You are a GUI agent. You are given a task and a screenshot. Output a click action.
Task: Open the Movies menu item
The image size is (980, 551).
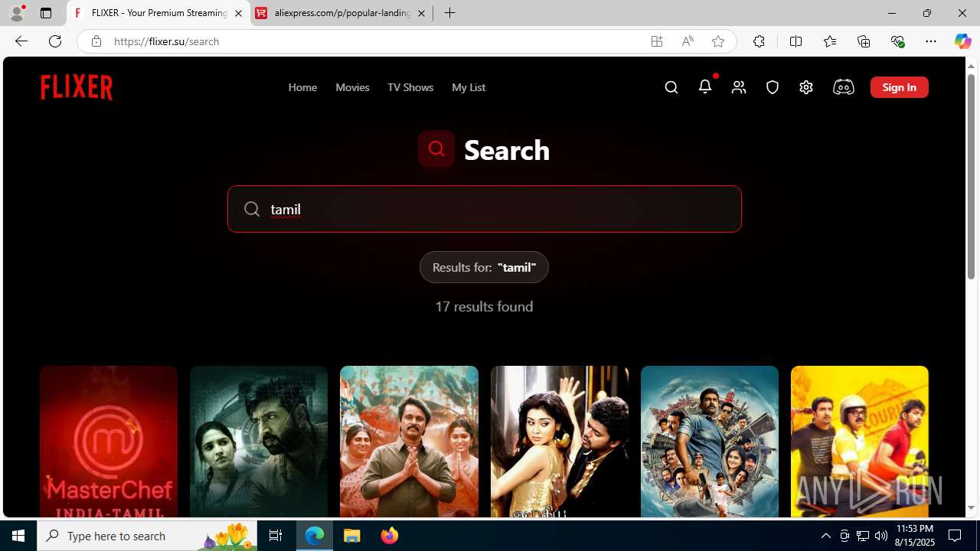click(352, 87)
